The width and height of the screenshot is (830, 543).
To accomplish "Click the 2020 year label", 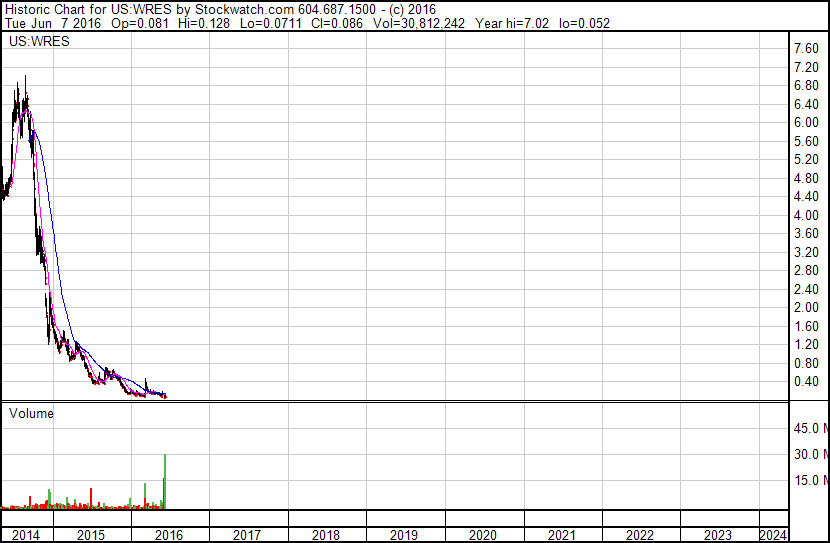I will [483, 536].
